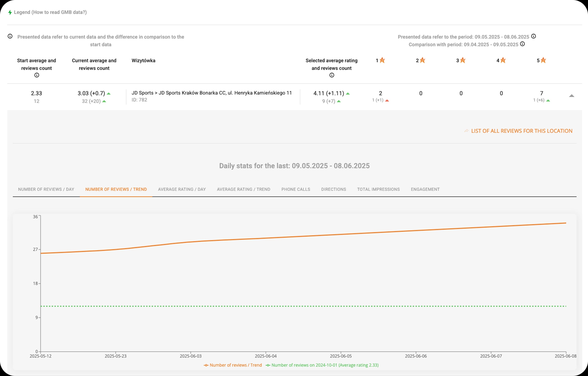Screen dimensions: 588x376
Task: Expand Legend (How to read GMB data?)
Action: click(x=50, y=12)
